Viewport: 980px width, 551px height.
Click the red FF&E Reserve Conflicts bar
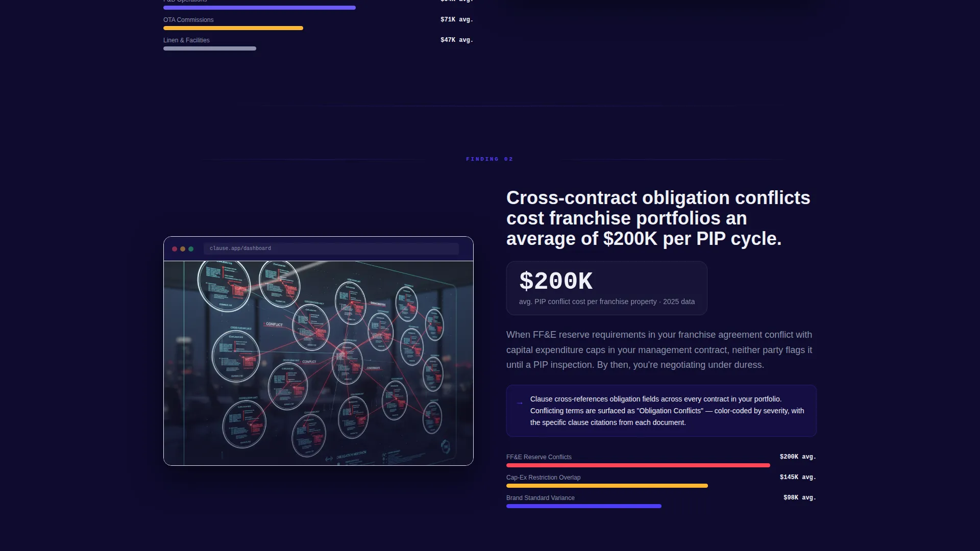click(638, 465)
